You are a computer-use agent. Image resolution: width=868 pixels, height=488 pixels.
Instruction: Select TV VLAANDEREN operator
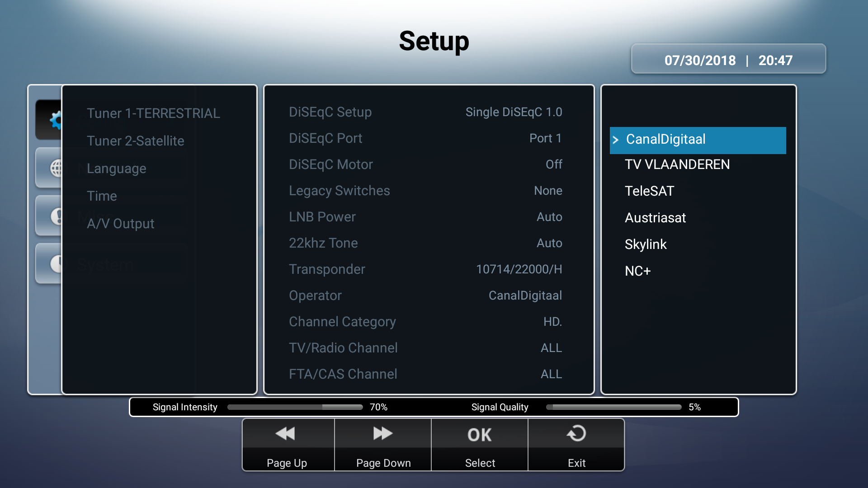[677, 164]
